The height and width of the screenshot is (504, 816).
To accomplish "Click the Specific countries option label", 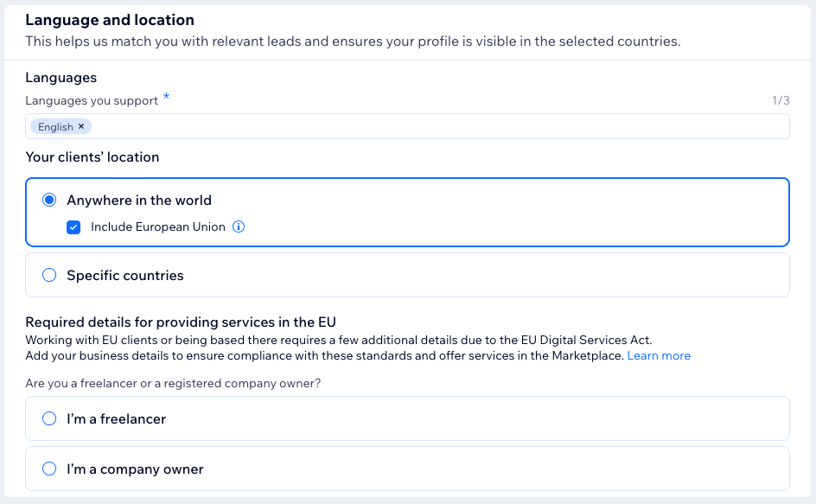I will (124, 276).
